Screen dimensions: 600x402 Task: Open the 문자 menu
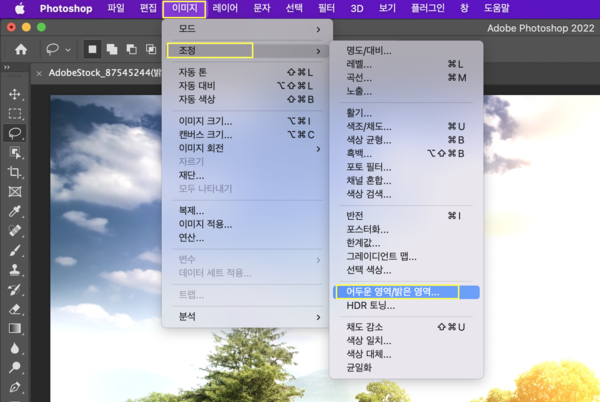[262, 8]
